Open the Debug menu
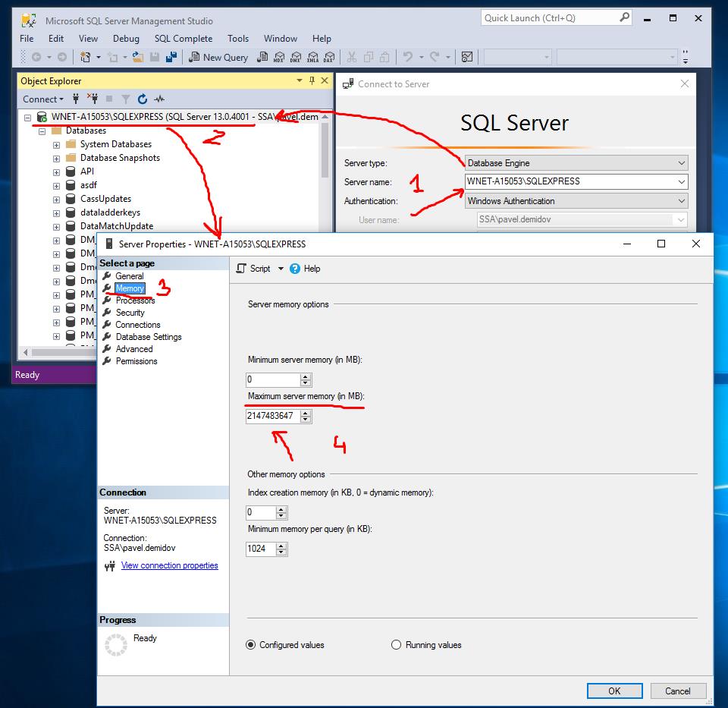The width and height of the screenshot is (728, 708). [x=126, y=39]
